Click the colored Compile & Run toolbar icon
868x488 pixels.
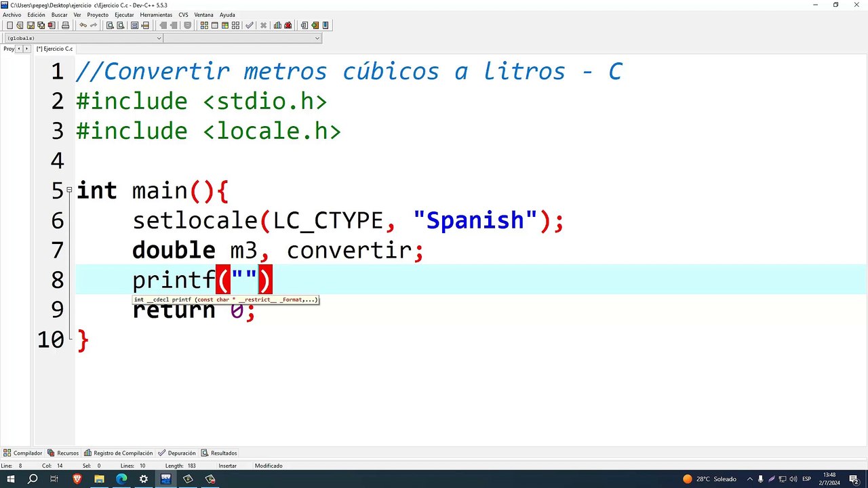[224, 26]
